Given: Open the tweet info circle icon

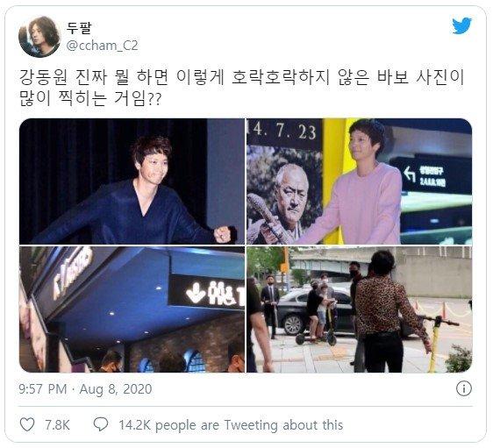Looking at the screenshot, I should (x=464, y=388).
